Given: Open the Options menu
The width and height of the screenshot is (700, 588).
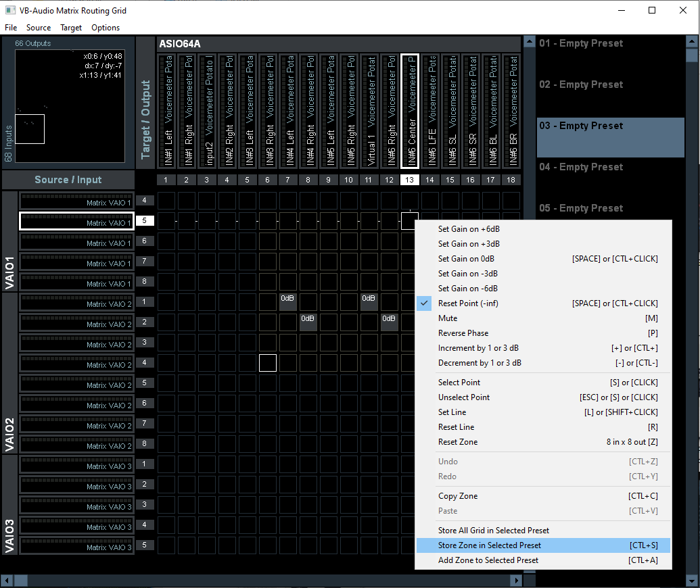Looking at the screenshot, I should [106, 28].
